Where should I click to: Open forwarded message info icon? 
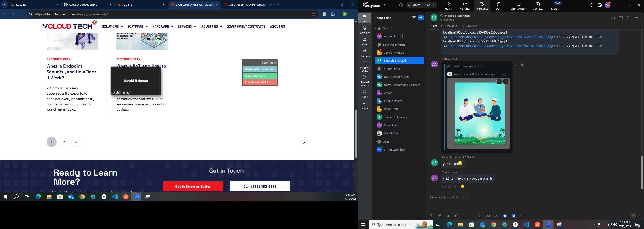[504, 74]
